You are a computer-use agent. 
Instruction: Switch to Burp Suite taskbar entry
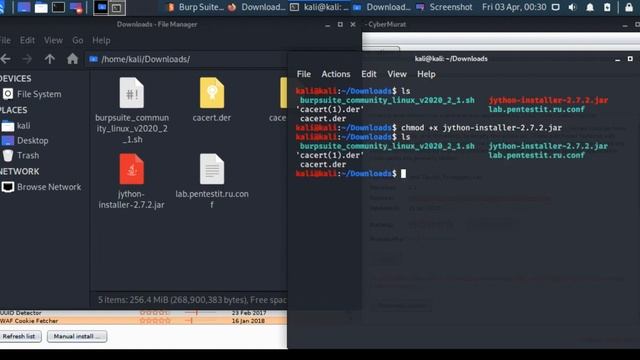(x=196, y=7)
